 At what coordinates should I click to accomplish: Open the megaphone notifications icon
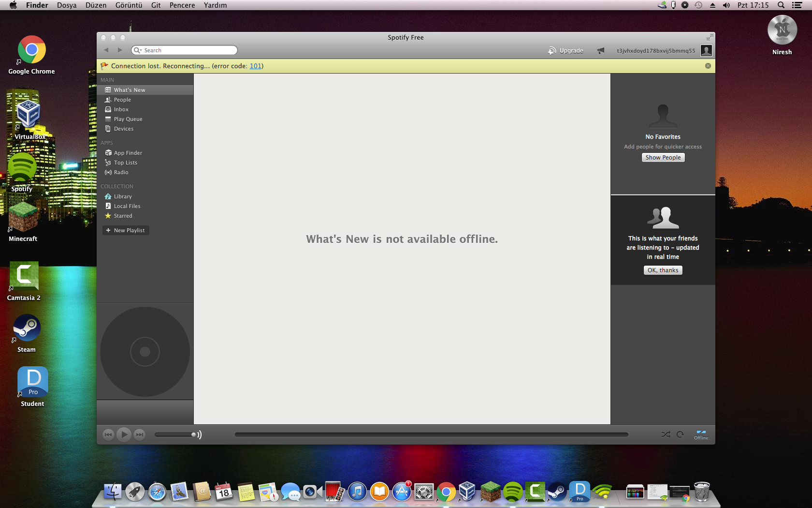click(601, 51)
